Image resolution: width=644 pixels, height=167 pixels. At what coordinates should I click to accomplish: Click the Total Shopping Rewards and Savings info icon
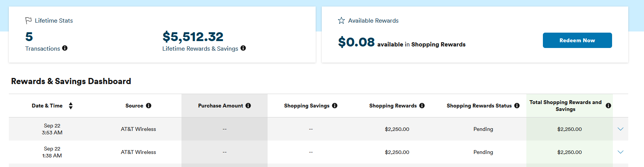coord(608,106)
